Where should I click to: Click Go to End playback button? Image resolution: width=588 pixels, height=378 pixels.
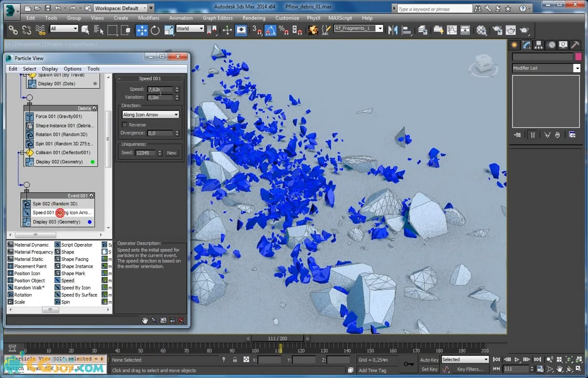538,360
